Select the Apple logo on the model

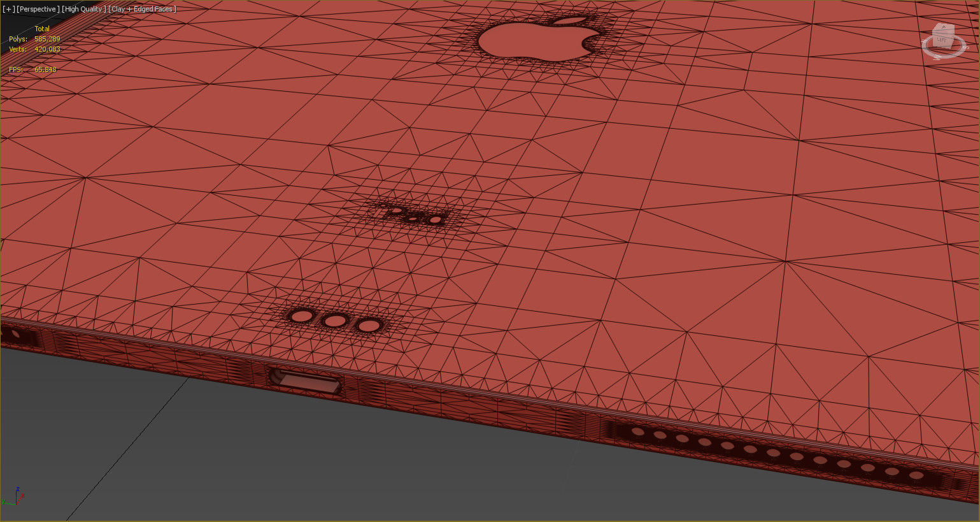[x=540, y=40]
